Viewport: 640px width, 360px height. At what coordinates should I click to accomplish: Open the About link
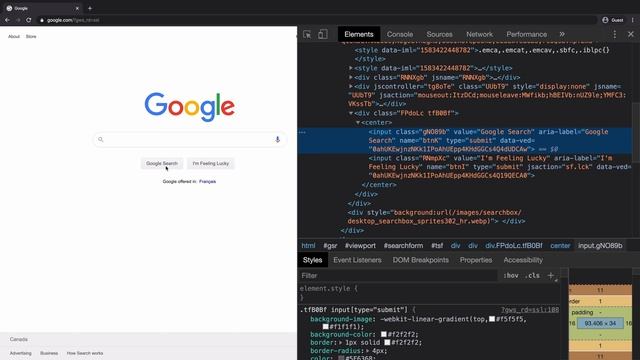[x=14, y=36]
